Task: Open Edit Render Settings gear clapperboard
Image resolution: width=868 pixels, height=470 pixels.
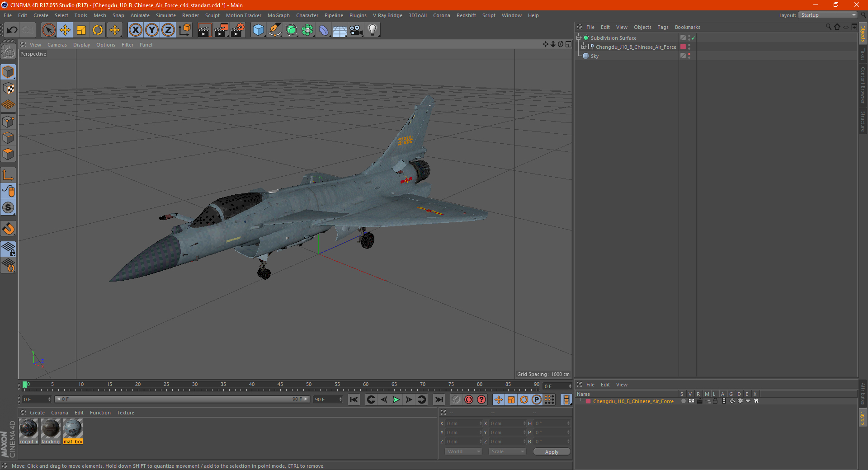Action: pos(238,30)
